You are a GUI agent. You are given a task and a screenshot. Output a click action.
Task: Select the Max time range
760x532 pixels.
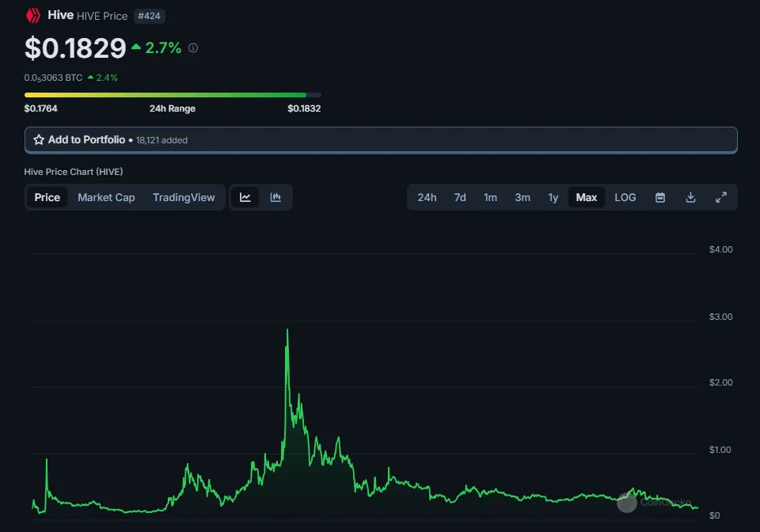(x=587, y=197)
